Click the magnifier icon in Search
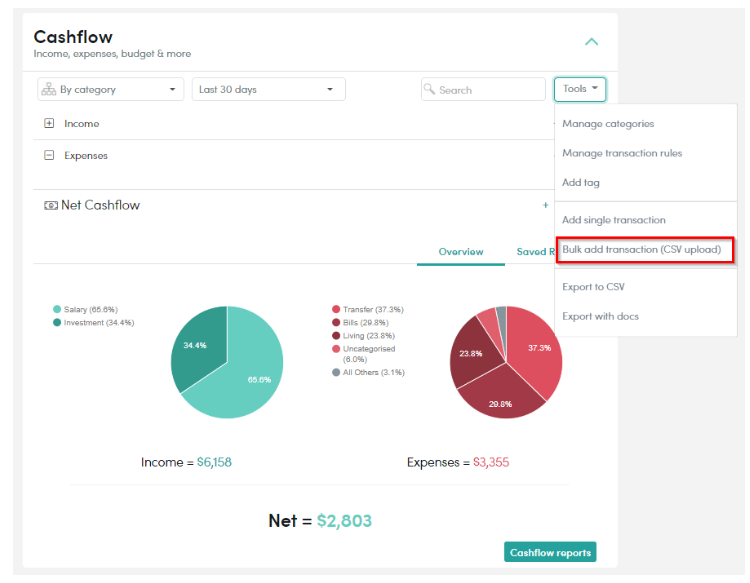 (429, 89)
